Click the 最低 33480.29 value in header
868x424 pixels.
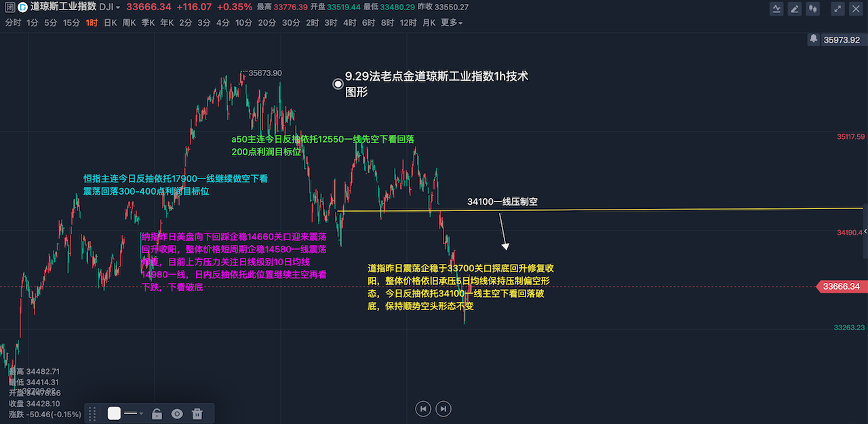pyautogui.click(x=389, y=7)
